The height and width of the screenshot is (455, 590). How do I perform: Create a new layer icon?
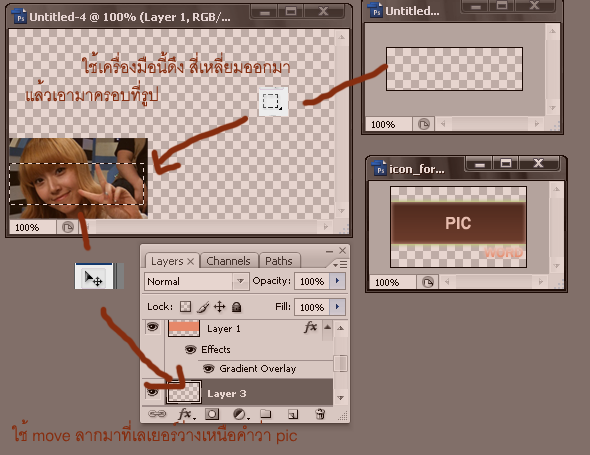(x=293, y=414)
